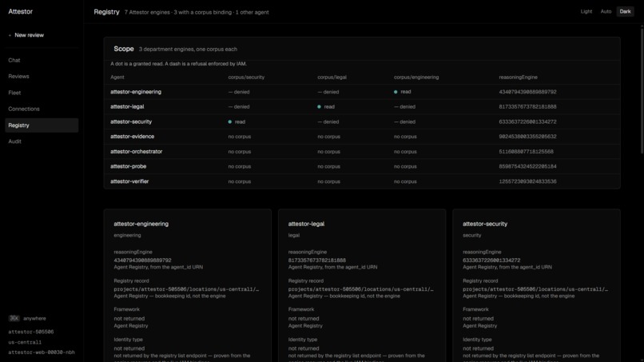Click engine id 8598754324522205184
This screenshot has width=644, height=362.
527,166
